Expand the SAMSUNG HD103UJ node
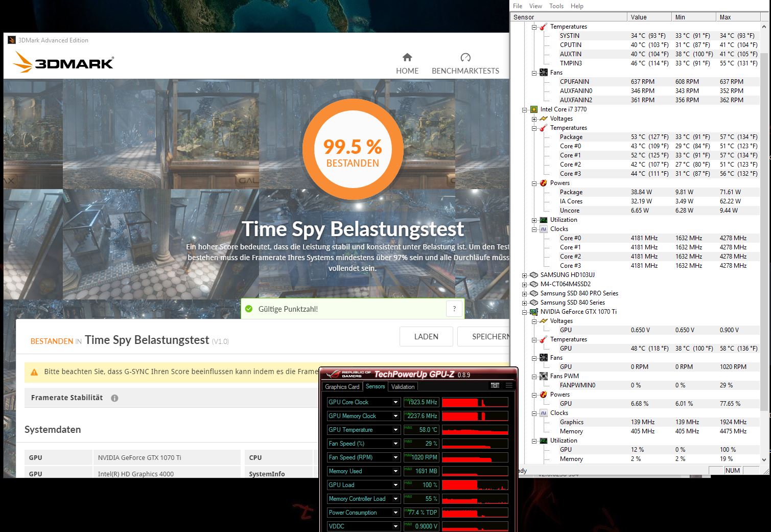The width and height of the screenshot is (771, 532). point(524,275)
